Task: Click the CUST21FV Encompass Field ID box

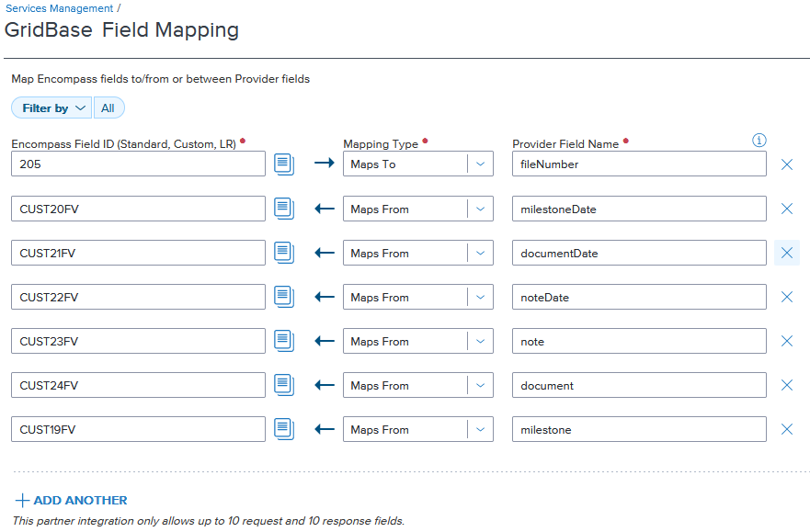Action: (x=139, y=253)
